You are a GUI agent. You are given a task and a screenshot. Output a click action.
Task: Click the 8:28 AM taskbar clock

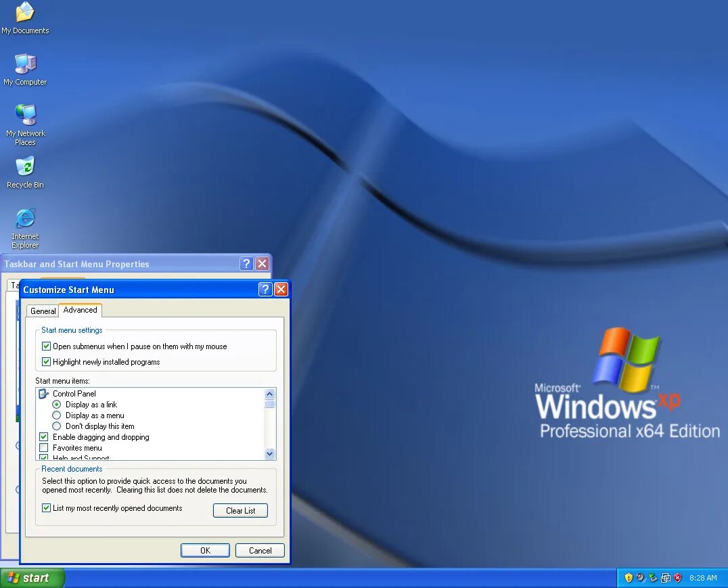703,578
